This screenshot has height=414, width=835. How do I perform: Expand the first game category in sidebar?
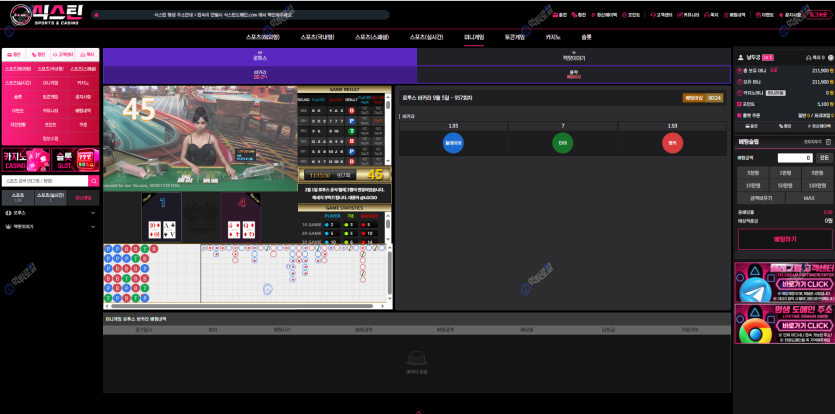(93, 213)
